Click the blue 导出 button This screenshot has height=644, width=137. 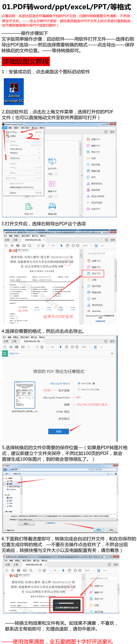[x=58, y=431]
